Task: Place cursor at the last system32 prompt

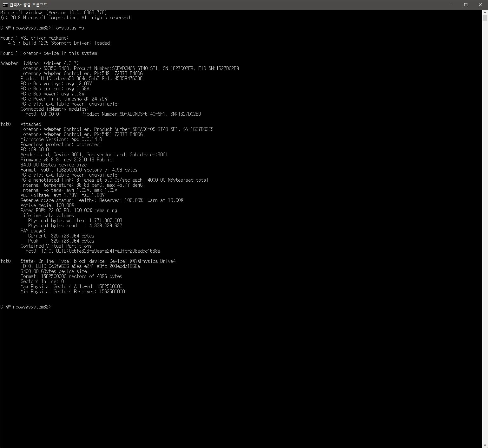Action: 26,307
